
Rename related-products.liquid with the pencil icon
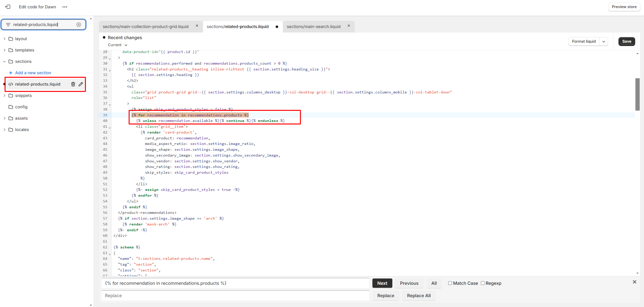pyautogui.click(x=81, y=84)
